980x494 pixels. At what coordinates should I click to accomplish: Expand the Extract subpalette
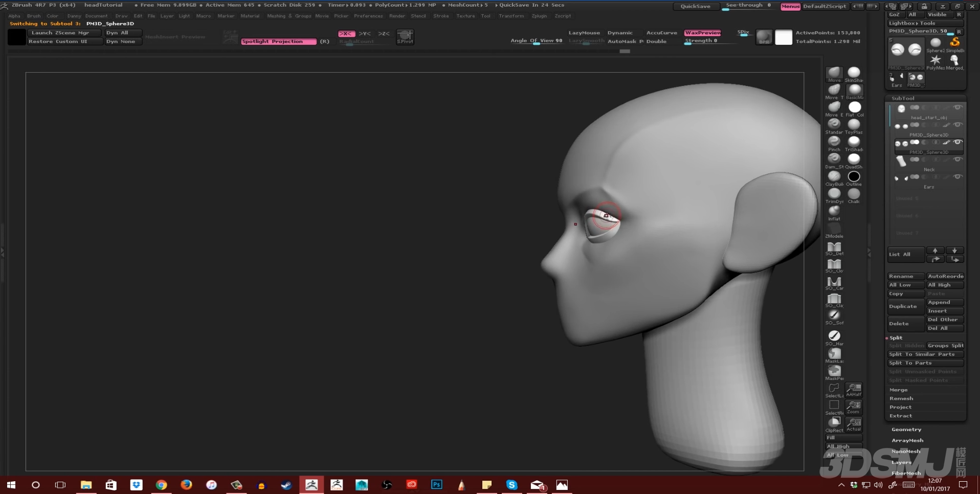coord(900,416)
